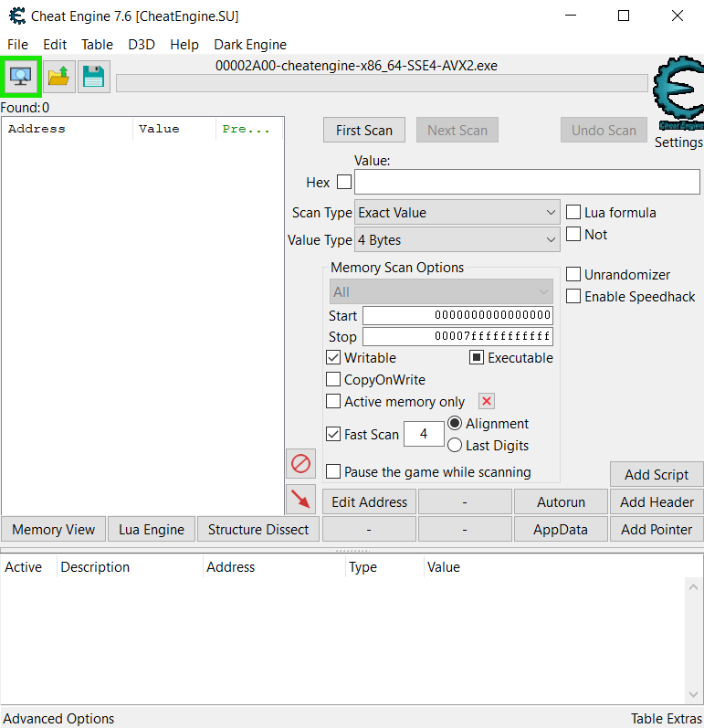Click the save floppy disk icon

pos(93,77)
